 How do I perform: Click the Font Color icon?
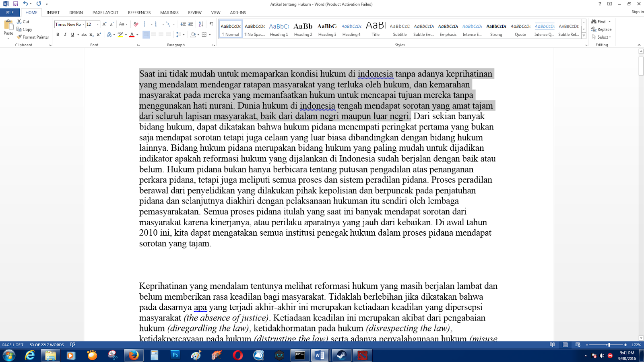point(132,35)
